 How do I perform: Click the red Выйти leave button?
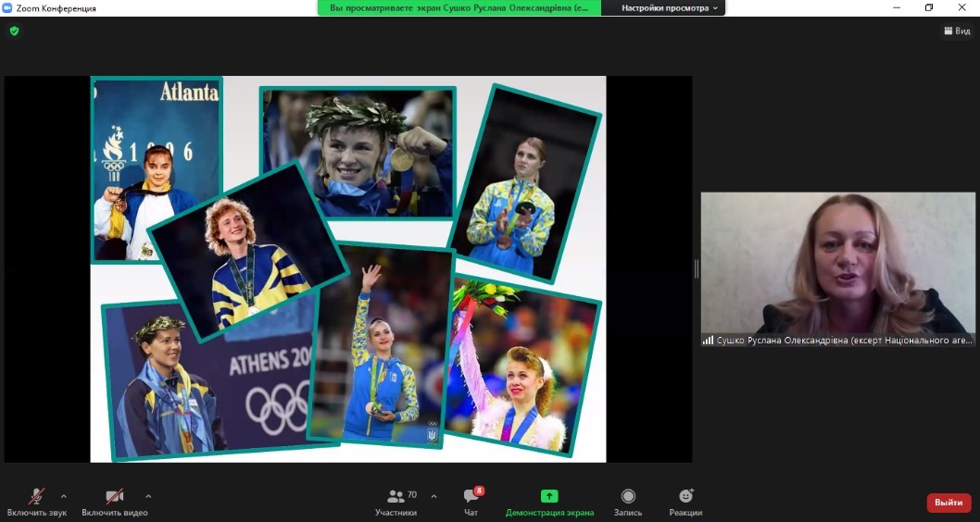coord(949,503)
